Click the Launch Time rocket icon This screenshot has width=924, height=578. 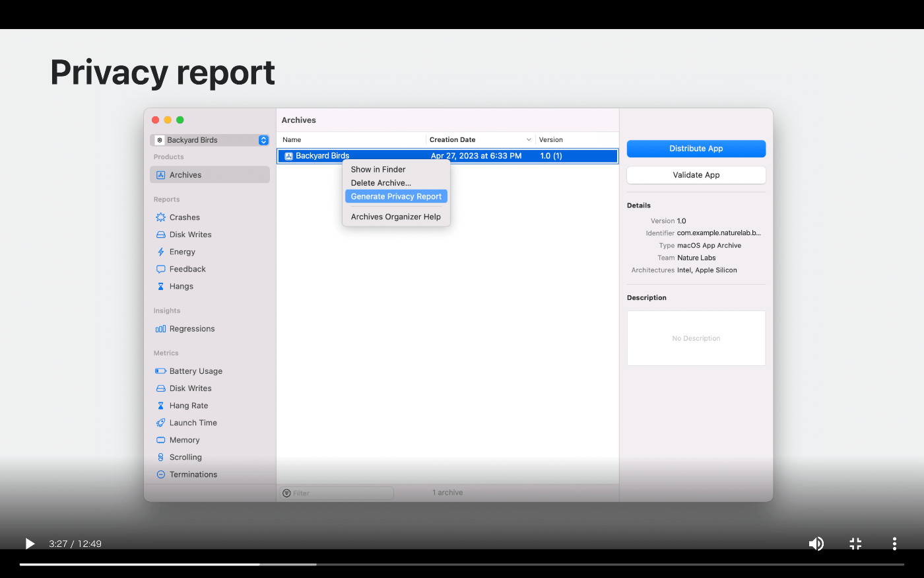tap(160, 423)
